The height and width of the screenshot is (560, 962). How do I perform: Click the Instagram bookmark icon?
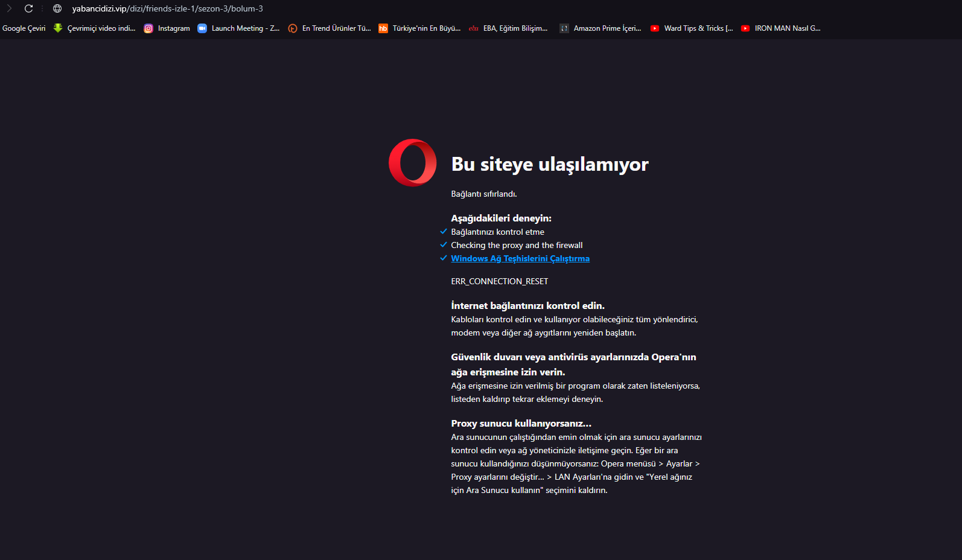[x=148, y=28]
